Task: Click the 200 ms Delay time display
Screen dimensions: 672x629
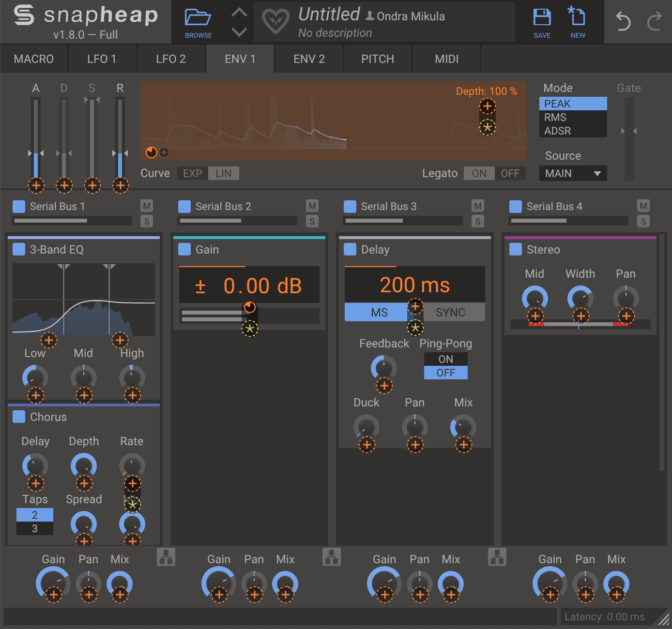Action: pyautogui.click(x=414, y=285)
